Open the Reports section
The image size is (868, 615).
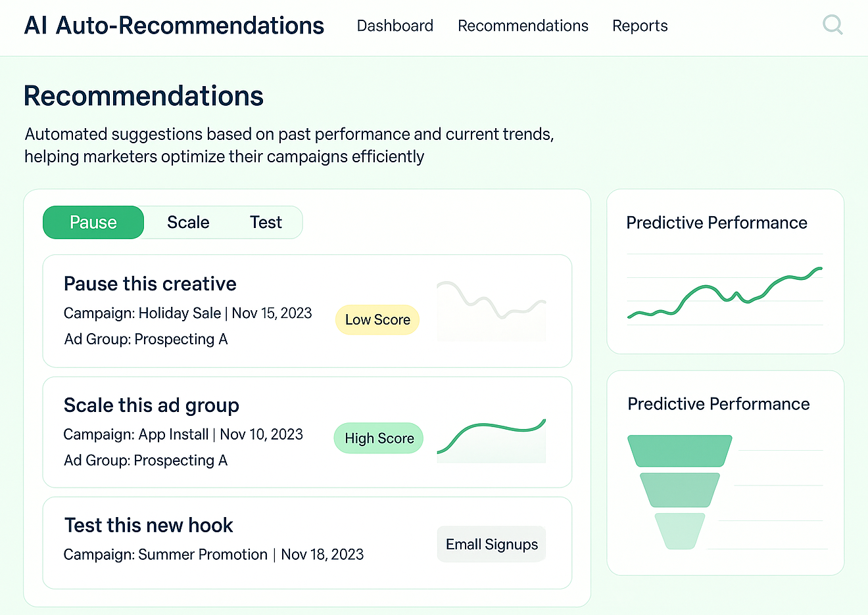tap(639, 26)
